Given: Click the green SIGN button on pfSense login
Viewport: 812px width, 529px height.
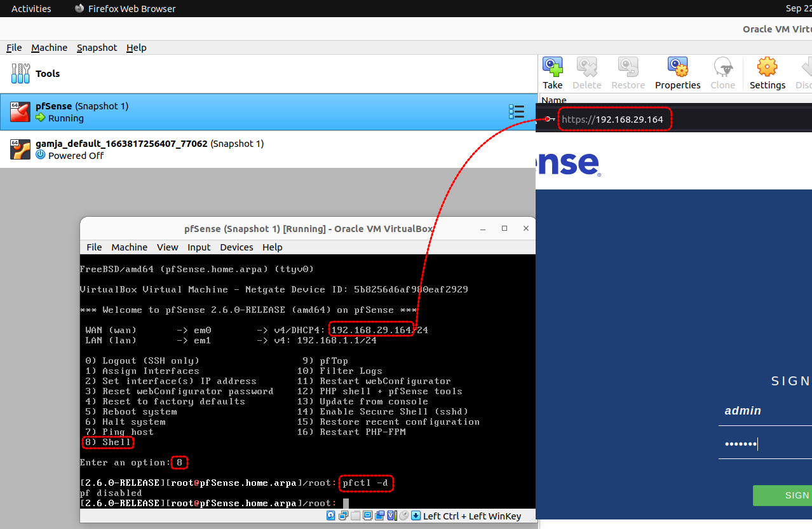Looking at the screenshot, I should click(782, 495).
